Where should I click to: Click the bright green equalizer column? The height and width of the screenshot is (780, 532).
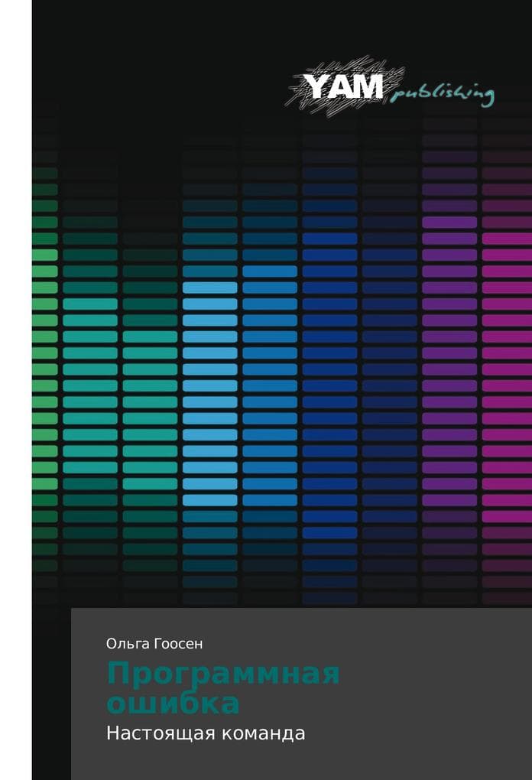point(45,368)
